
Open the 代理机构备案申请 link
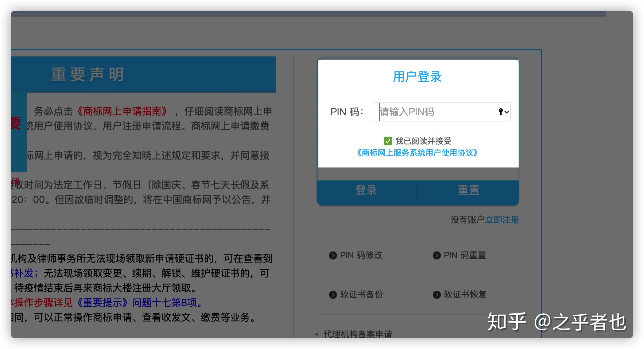[358, 334]
